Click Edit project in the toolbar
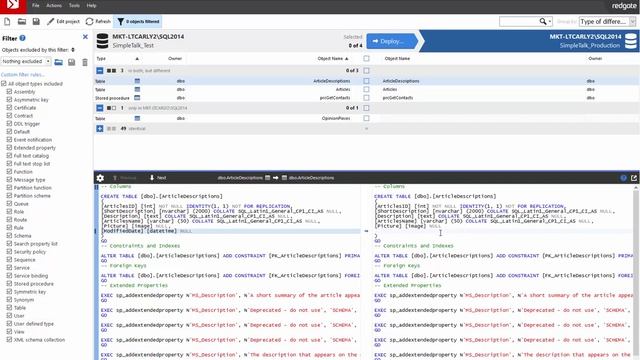This screenshot has height=360, width=640. (x=63, y=21)
